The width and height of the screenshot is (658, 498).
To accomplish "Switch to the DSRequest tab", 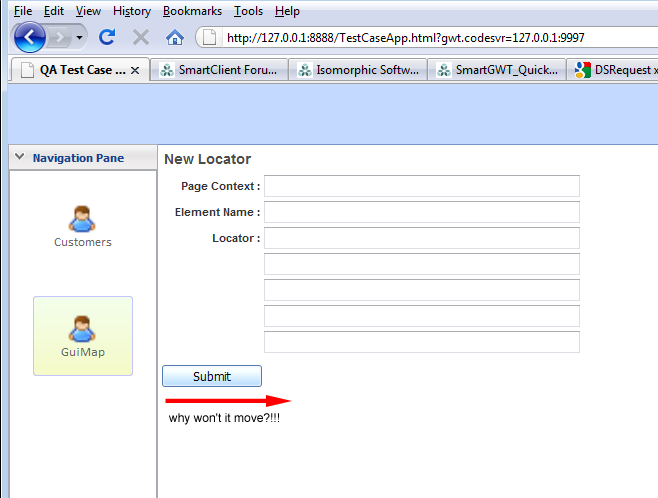I will 615,70.
